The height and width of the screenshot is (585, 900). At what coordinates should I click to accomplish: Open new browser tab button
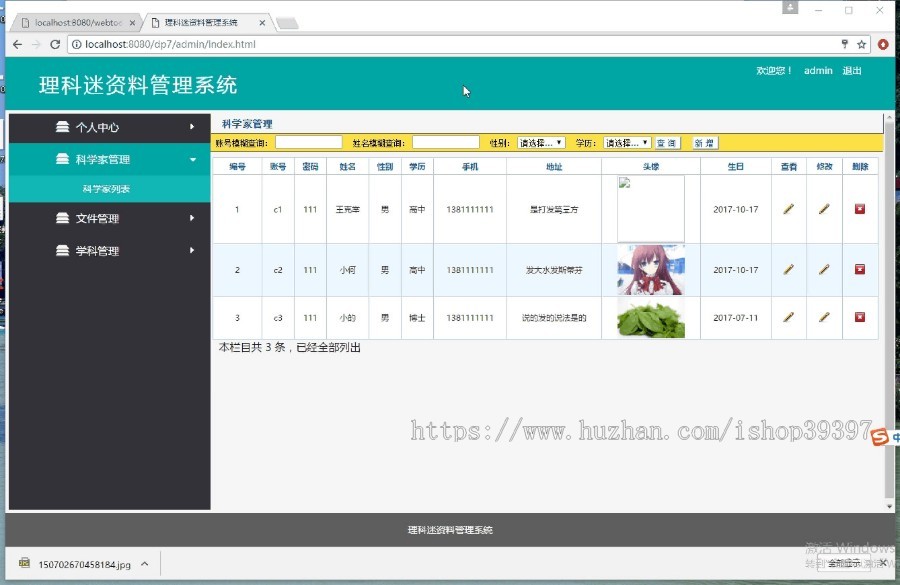pyautogui.click(x=287, y=23)
